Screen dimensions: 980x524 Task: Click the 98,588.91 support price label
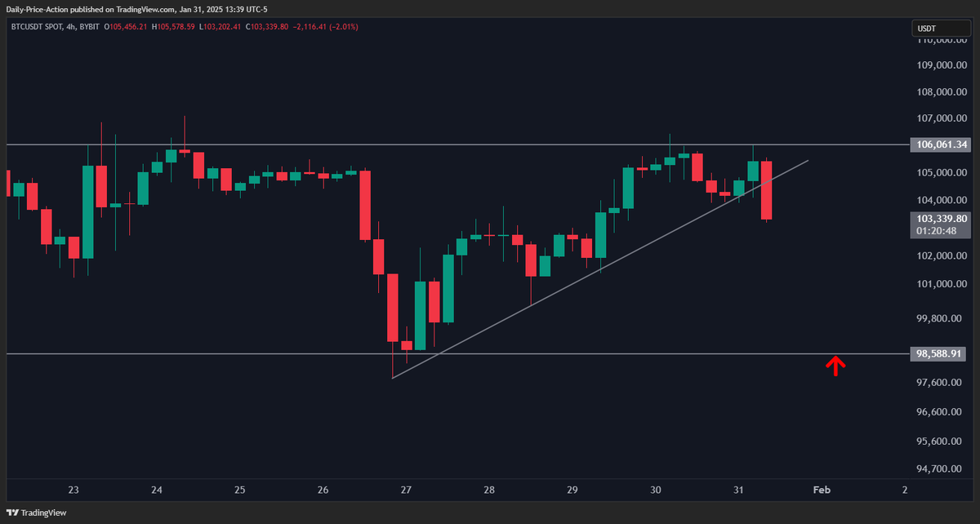coord(942,353)
